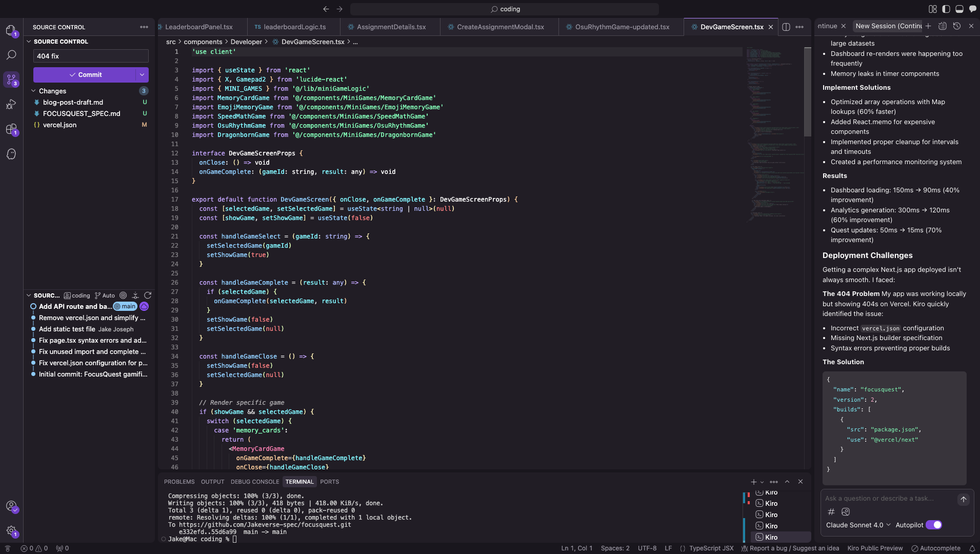Image resolution: width=980 pixels, height=554 pixels.
Task: Click the Developer breadcrumb segment
Action: click(246, 42)
